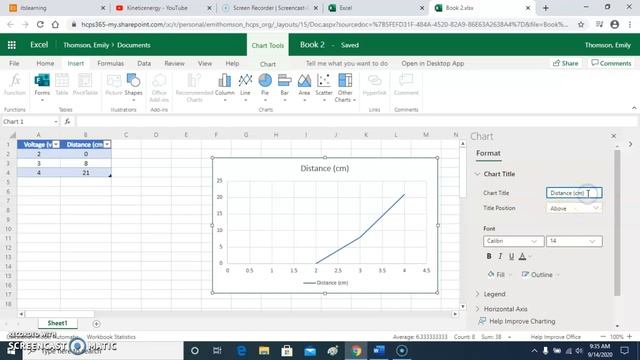Apply Underline to chart title font
This screenshot has height=360, width=640.
[511, 256]
